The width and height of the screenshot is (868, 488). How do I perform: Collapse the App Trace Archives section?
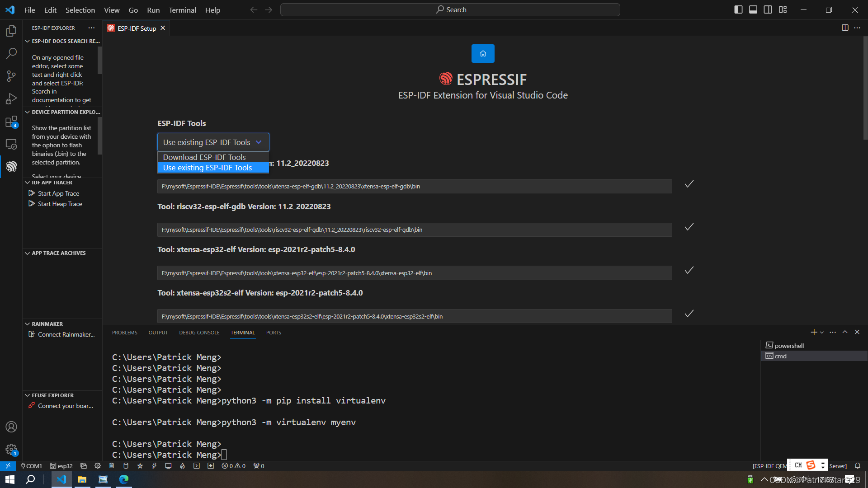(62, 253)
